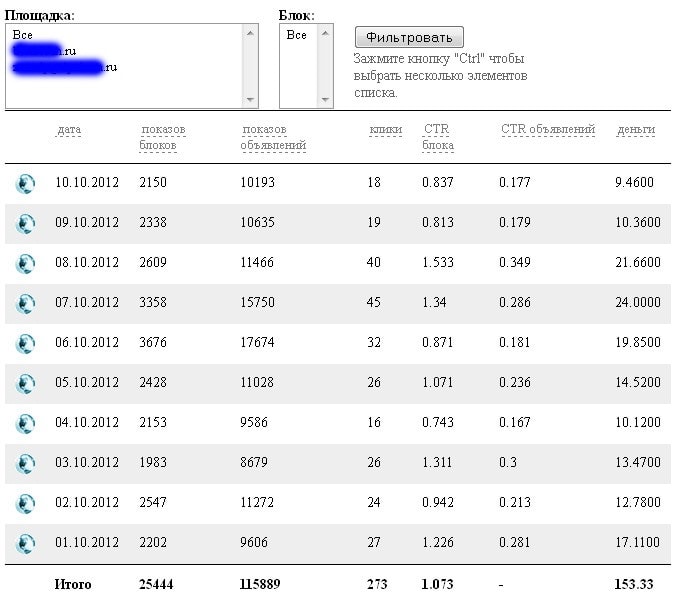
Task: Click the date 04.10.2012
Action: [87, 423]
